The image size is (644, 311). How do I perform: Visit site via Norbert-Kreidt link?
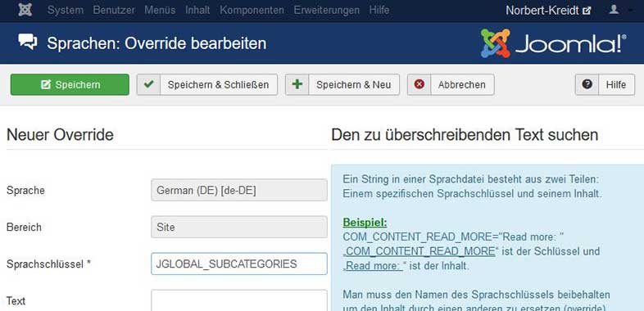pyautogui.click(x=548, y=11)
